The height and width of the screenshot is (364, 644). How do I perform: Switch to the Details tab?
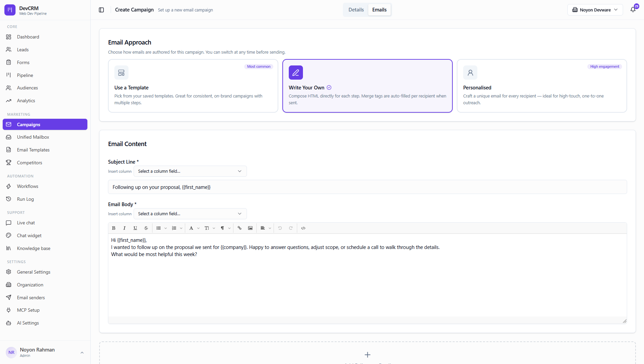click(356, 10)
